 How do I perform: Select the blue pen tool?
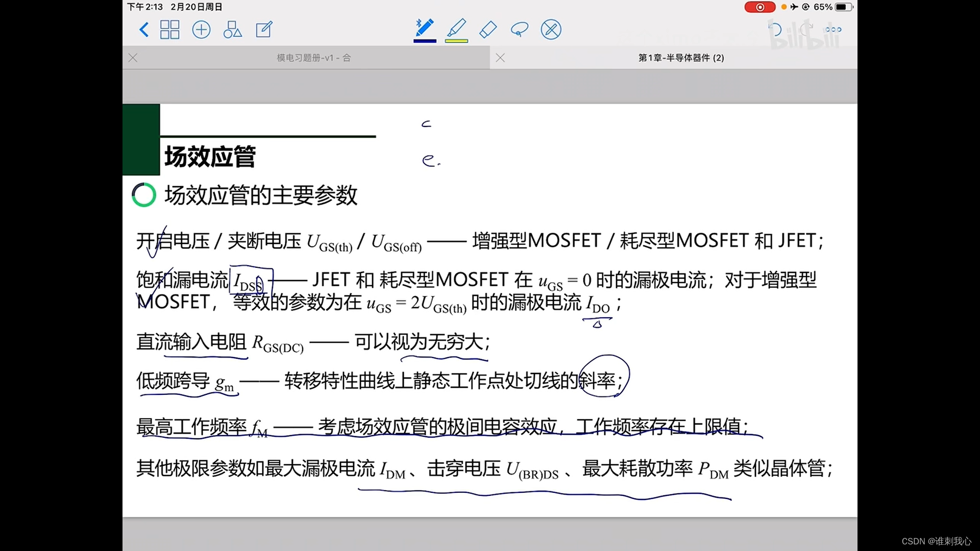pos(425,28)
